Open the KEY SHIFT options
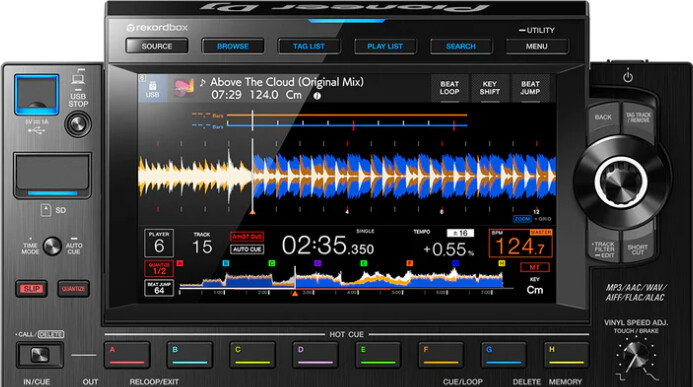The width and height of the screenshot is (693, 387). (x=490, y=88)
